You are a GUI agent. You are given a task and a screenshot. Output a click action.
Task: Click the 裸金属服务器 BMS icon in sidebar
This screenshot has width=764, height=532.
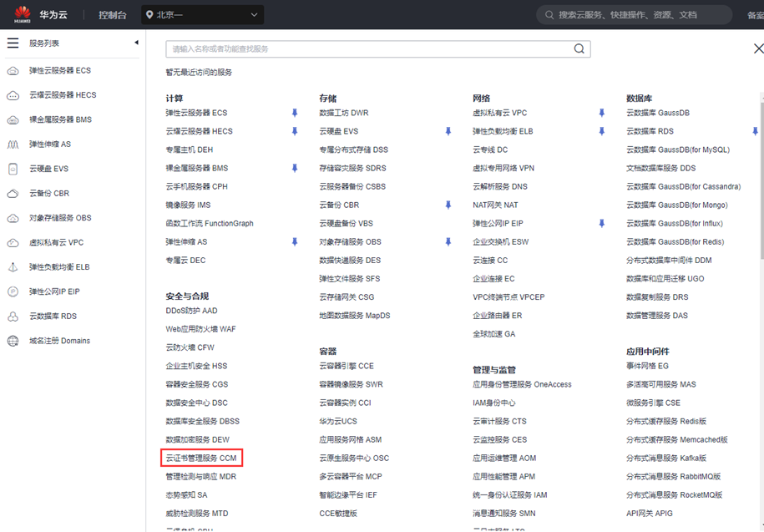[x=13, y=120]
